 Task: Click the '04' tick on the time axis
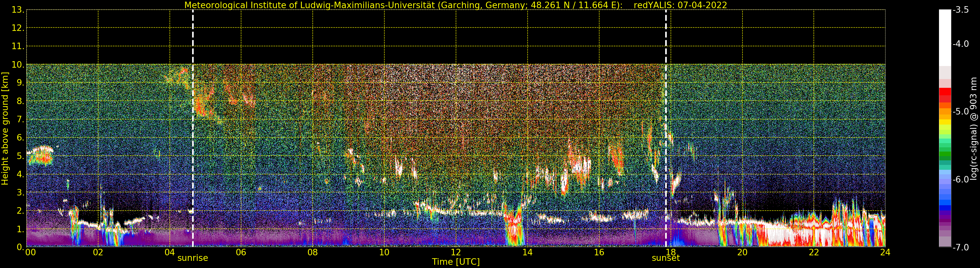click(x=170, y=252)
